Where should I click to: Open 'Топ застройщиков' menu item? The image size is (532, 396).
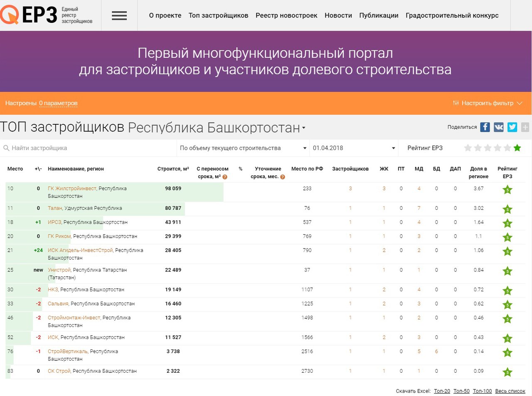point(218,15)
